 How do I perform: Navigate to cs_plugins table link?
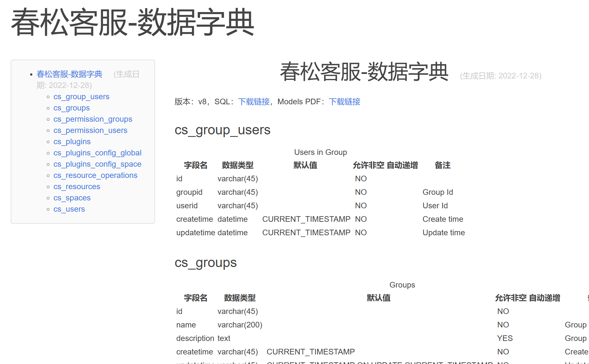[x=72, y=142]
